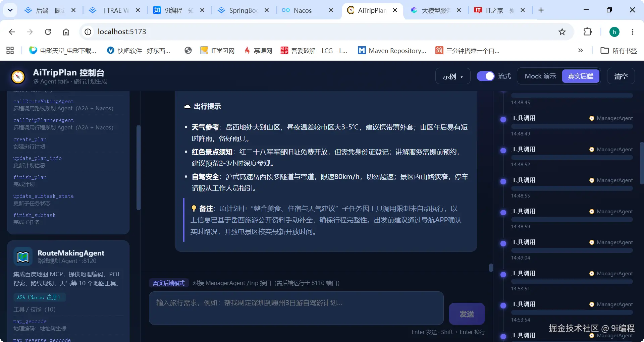Click the AiTripPlan compass logo
This screenshot has width=644, height=342.
click(x=18, y=77)
